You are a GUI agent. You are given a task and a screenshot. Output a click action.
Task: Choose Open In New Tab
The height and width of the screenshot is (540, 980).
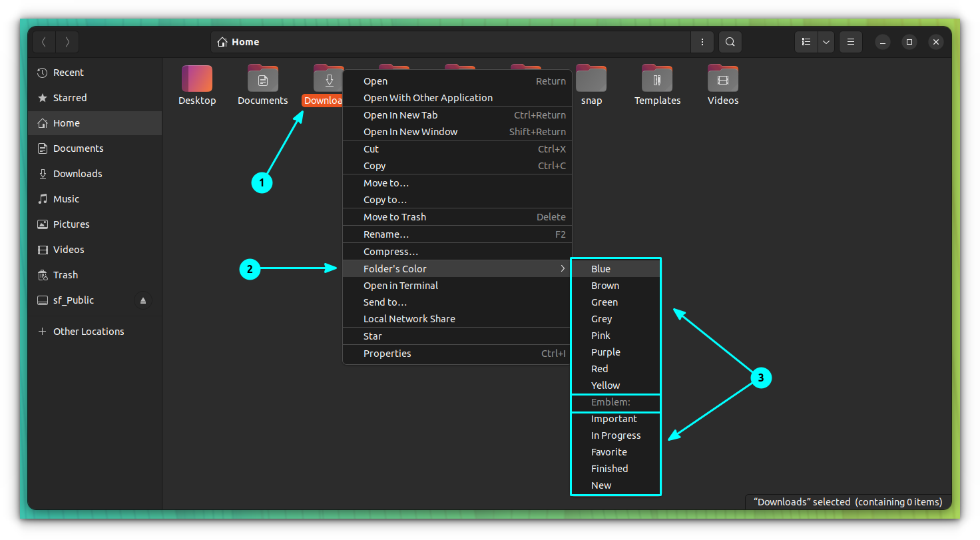(x=457, y=115)
